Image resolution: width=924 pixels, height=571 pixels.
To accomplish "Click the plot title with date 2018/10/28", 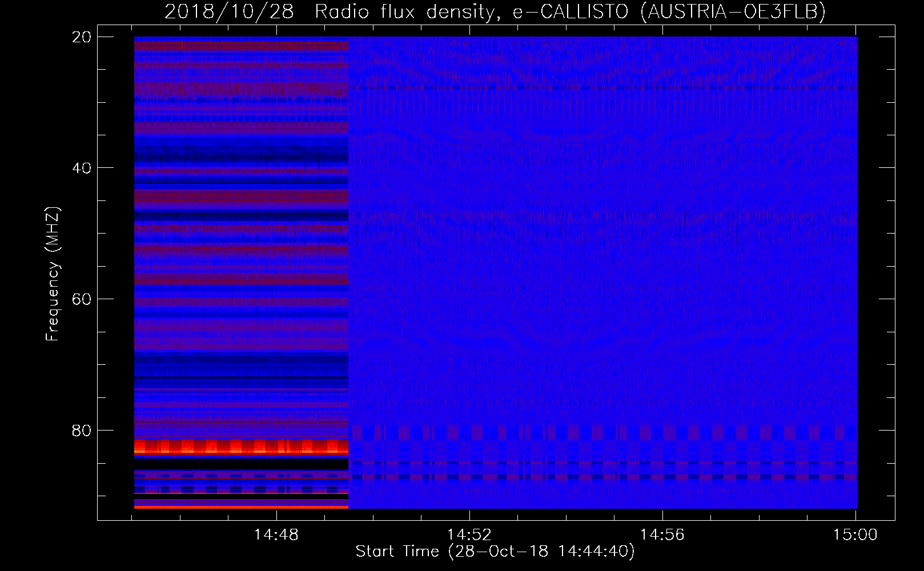I will [495, 11].
